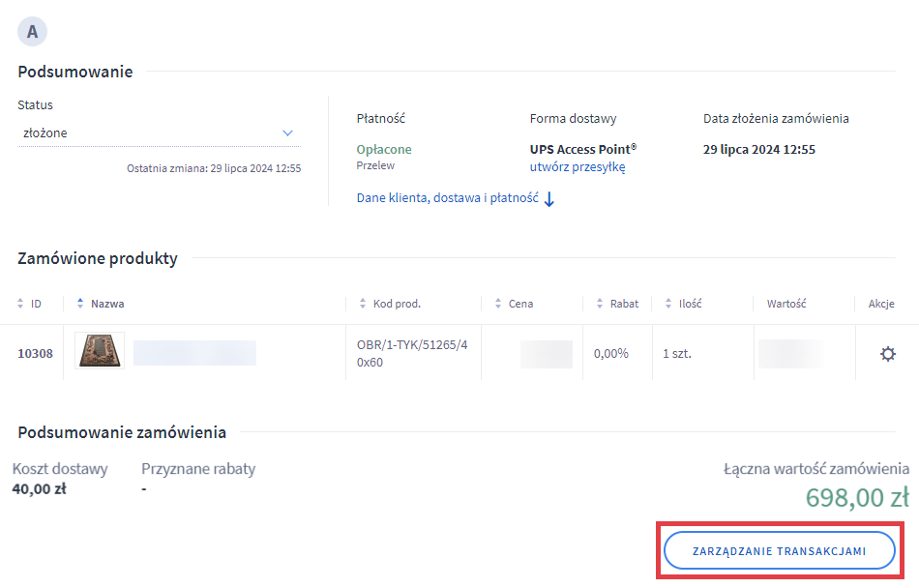Open the rug product thumbnail image
Screen dimensions: 919x588
100,353
